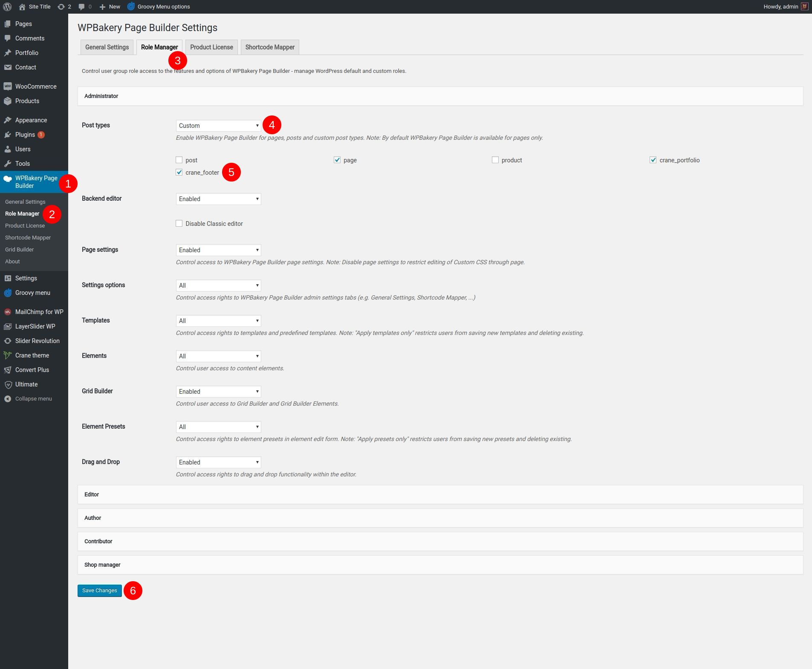
Task: Open the Templates dropdown
Action: click(218, 321)
